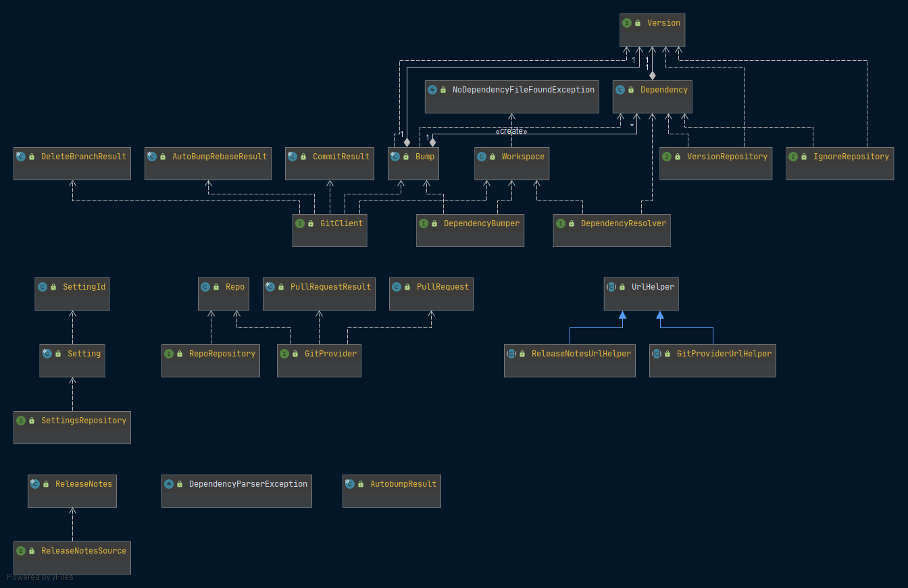Click the interface icon on GitProvider
This screenshot has width=908, height=588.
tap(284, 354)
